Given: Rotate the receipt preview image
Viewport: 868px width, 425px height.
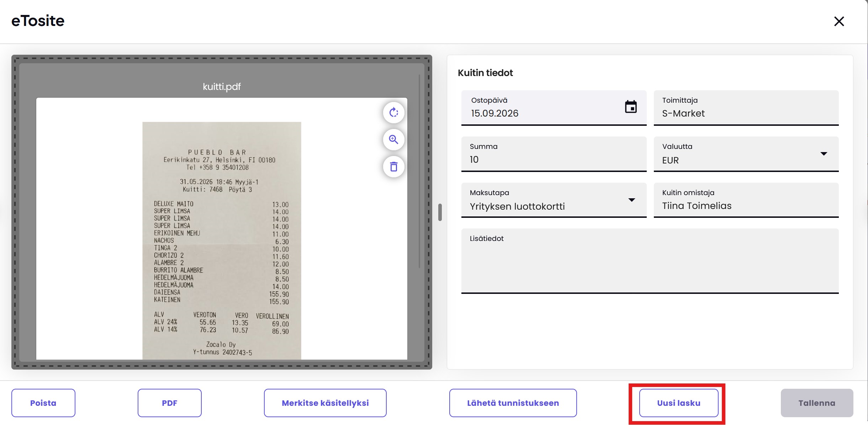Looking at the screenshot, I should point(393,113).
